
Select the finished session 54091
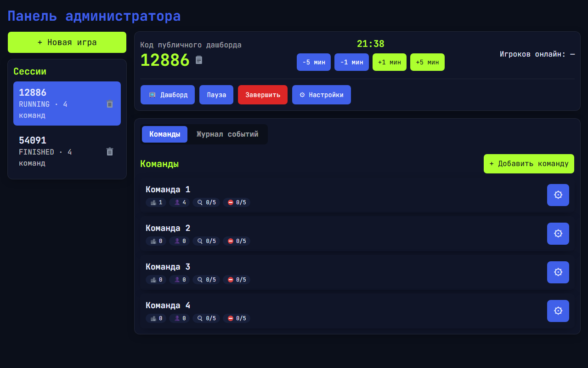[67, 151]
